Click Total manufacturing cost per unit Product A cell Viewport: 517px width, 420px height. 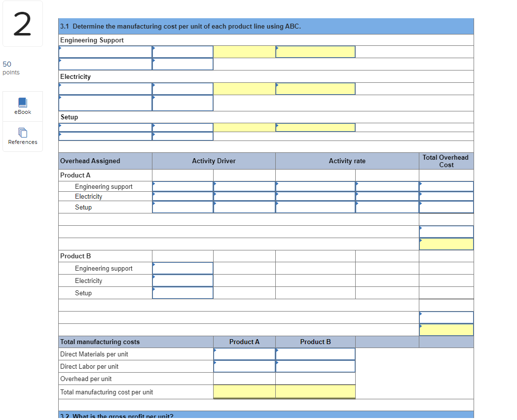tap(244, 391)
